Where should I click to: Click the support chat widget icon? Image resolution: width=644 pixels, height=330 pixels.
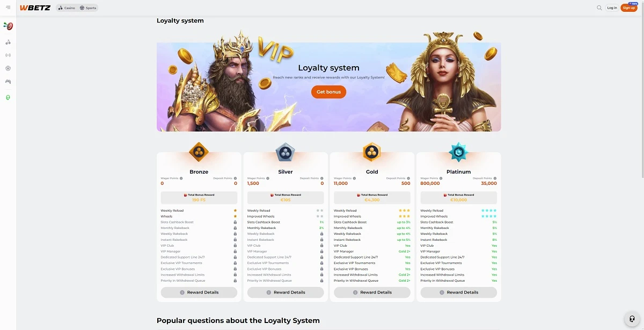(632, 318)
